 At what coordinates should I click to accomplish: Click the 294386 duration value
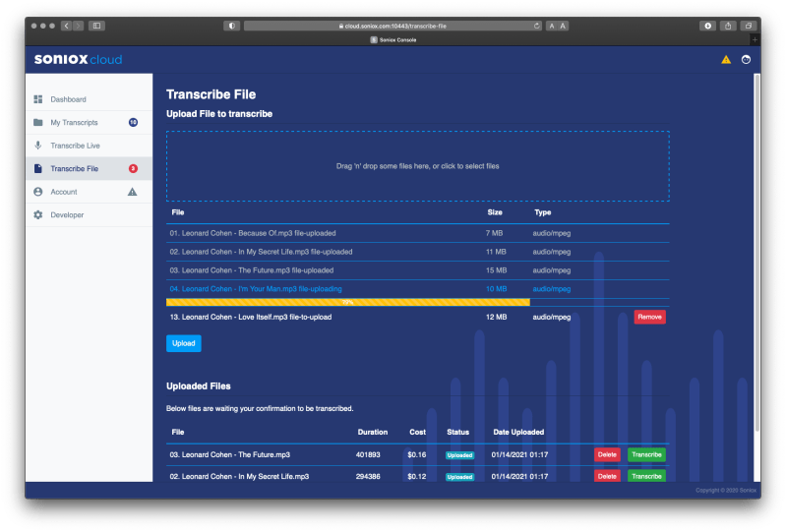click(x=368, y=476)
